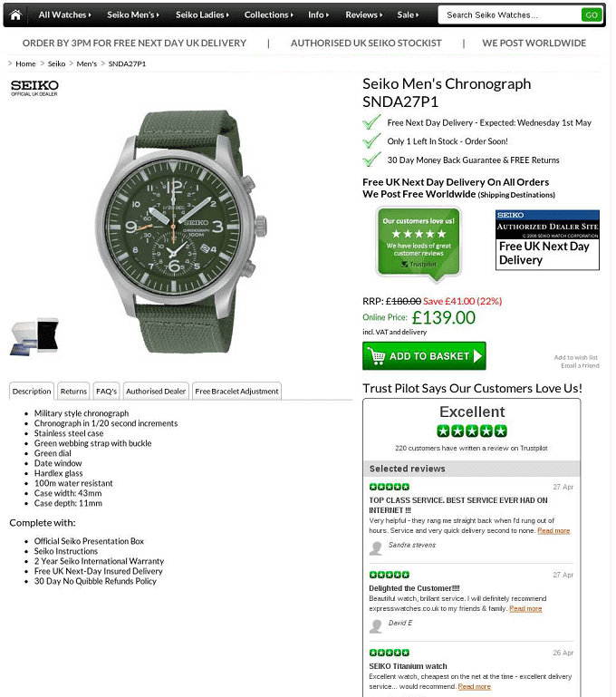The height and width of the screenshot is (697, 616).
Task: Add the watch to basket
Action: 424,355
